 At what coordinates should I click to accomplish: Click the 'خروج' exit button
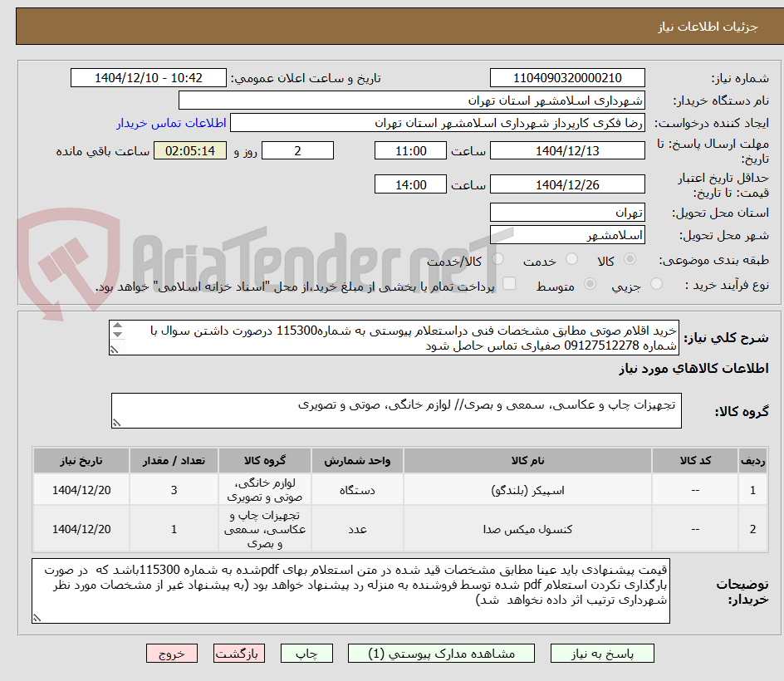(172, 654)
